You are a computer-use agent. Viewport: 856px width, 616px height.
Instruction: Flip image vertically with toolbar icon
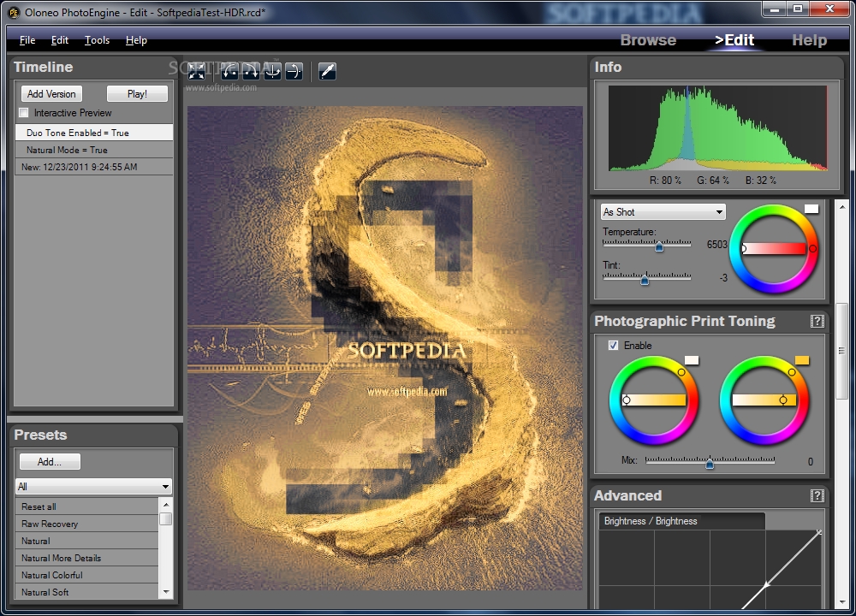click(x=294, y=71)
